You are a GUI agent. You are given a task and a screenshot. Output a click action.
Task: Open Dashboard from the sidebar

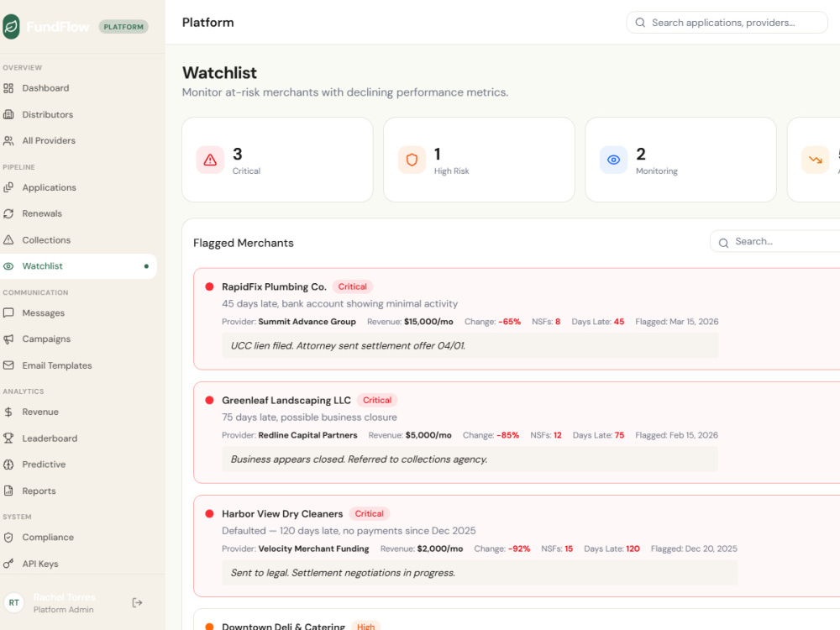tap(78, 88)
